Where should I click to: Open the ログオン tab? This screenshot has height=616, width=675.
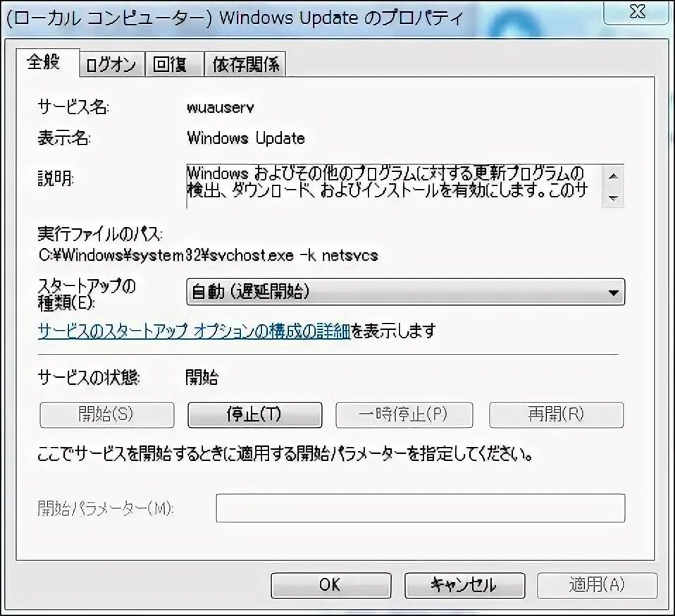(112, 65)
